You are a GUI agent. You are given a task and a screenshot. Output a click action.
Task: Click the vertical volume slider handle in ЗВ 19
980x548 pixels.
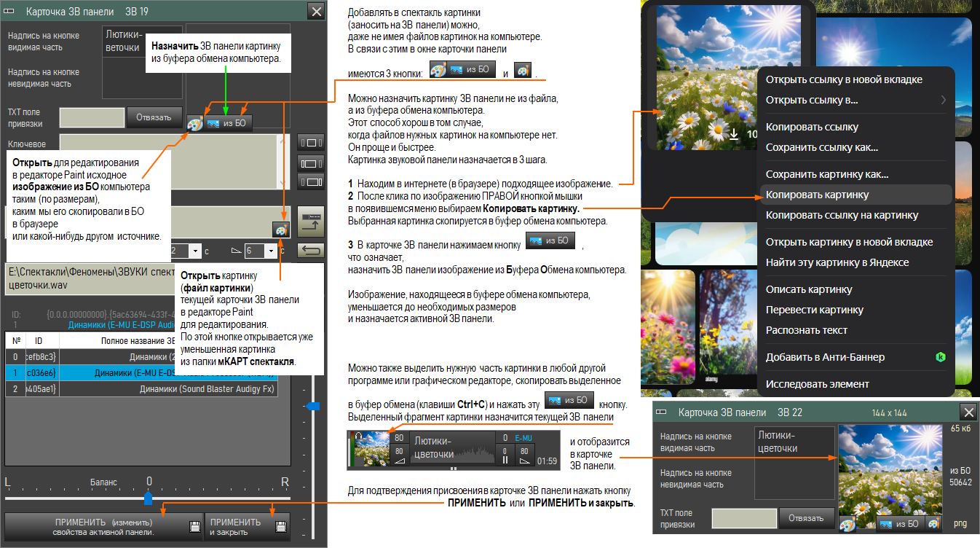[x=314, y=405]
